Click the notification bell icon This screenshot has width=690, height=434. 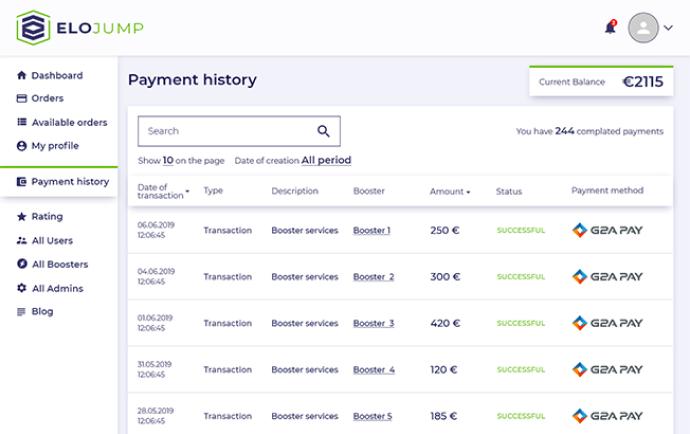click(610, 28)
